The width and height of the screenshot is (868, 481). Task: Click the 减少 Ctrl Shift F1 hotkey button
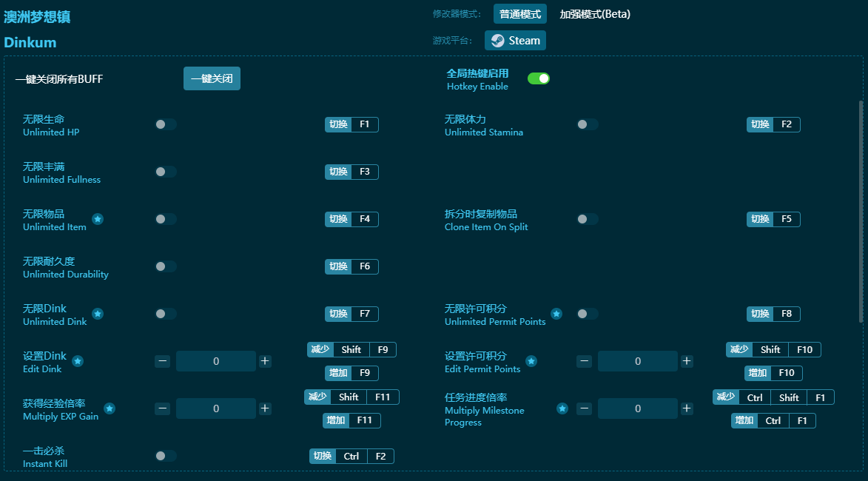coord(773,397)
